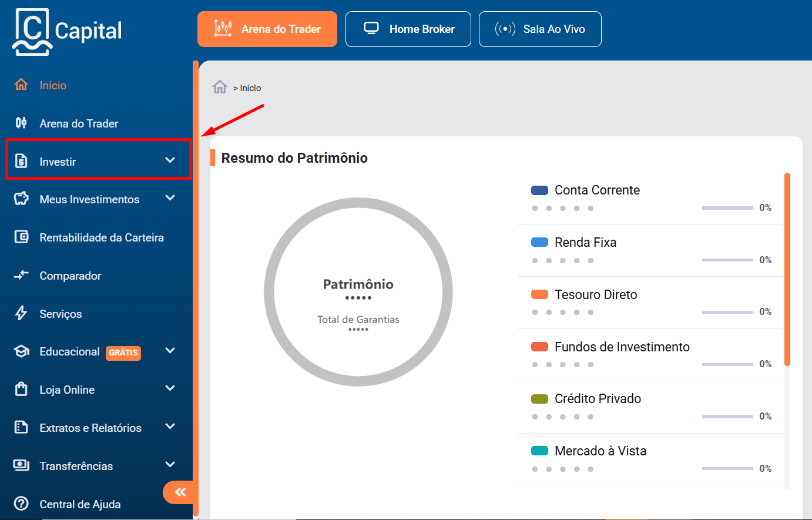Screen dimensions: 812x520
Task: Click the Início breadcrumb link
Action: point(250,88)
